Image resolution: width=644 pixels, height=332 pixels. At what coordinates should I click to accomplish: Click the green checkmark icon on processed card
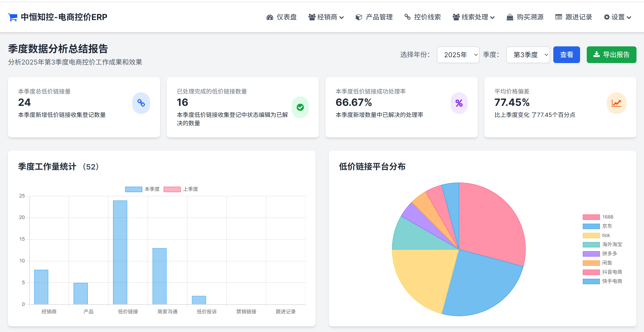(300, 107)
